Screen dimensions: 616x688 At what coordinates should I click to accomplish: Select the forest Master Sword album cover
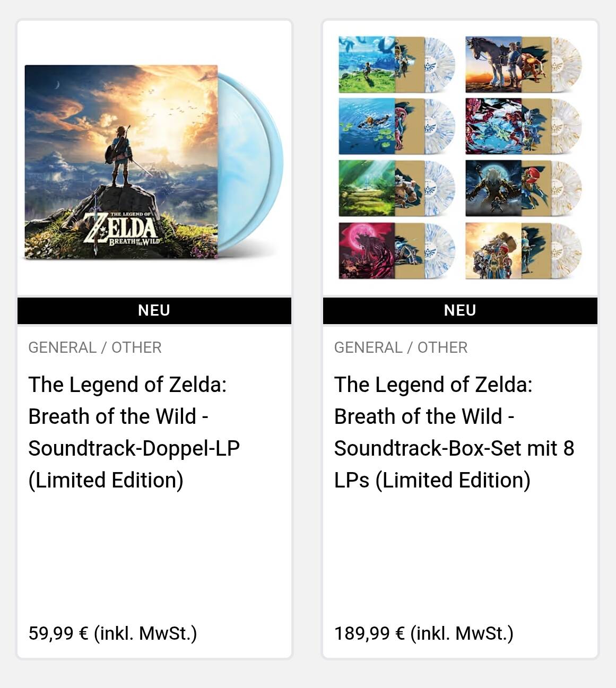point(367,188)
